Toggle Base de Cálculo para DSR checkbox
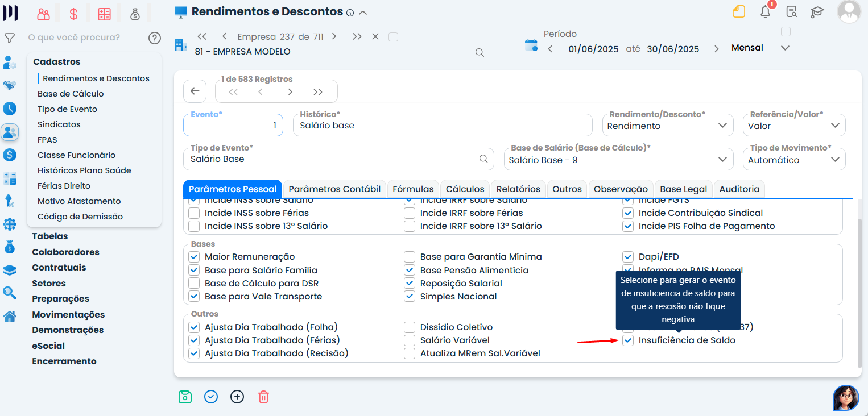This screenshot has width=868, height=416. [195, 283]
